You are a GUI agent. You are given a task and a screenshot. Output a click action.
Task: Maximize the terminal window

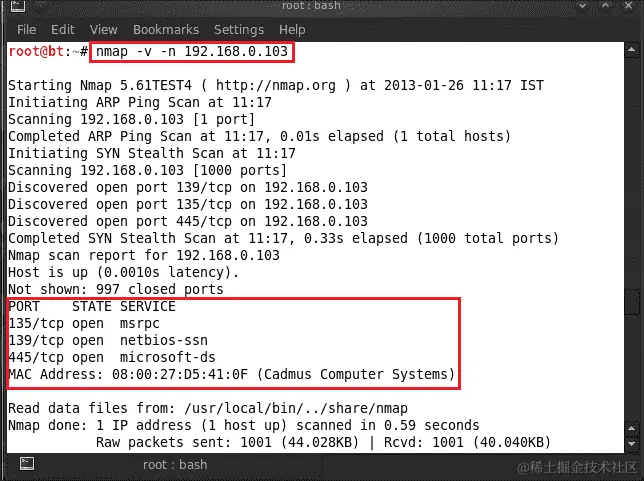(x=605, y=6)
